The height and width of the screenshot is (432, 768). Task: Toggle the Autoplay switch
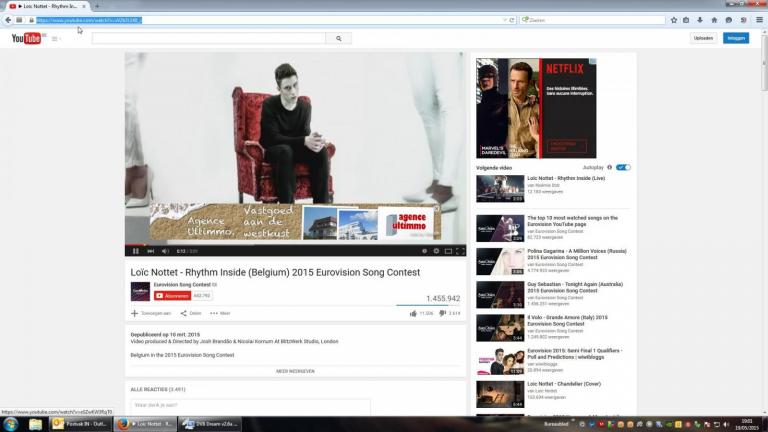pos(623,167)
